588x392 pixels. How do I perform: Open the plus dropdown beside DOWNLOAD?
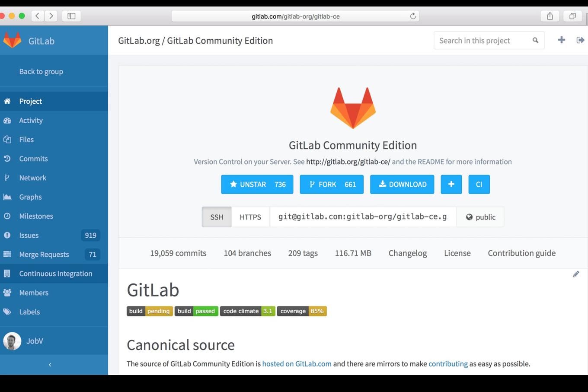451,184
